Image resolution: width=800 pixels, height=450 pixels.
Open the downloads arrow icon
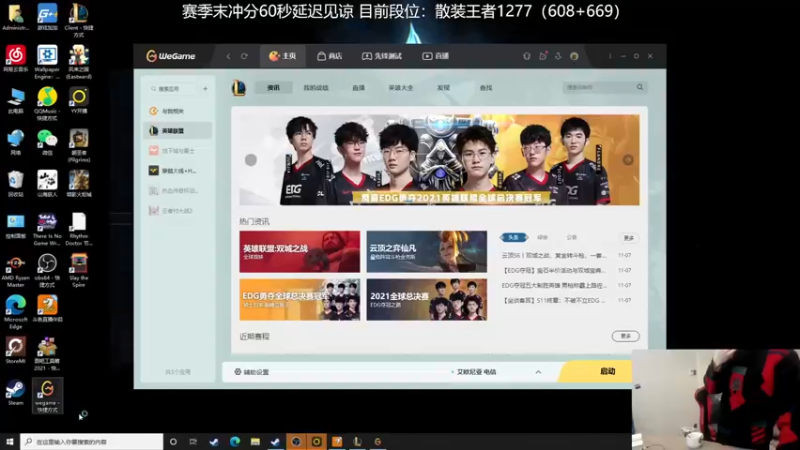pyautogui.click(x=558, y=56)
